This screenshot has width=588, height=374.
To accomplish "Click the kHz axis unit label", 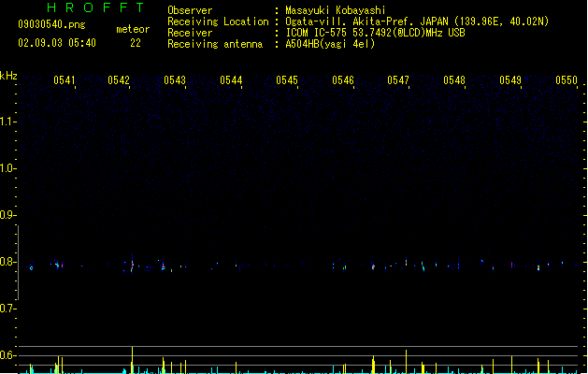I will pyautogui.click(x=8, y=76).
